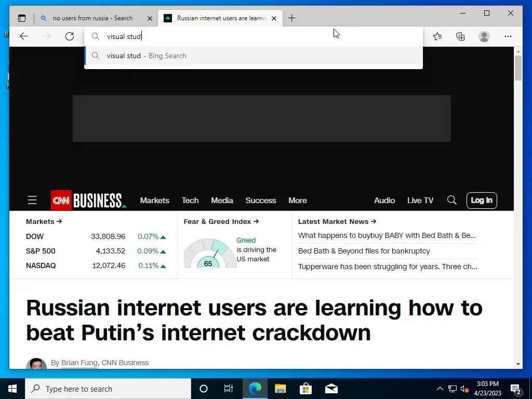
Task: Open Cortana circle icon on taskbar
Action: [204, 389]
